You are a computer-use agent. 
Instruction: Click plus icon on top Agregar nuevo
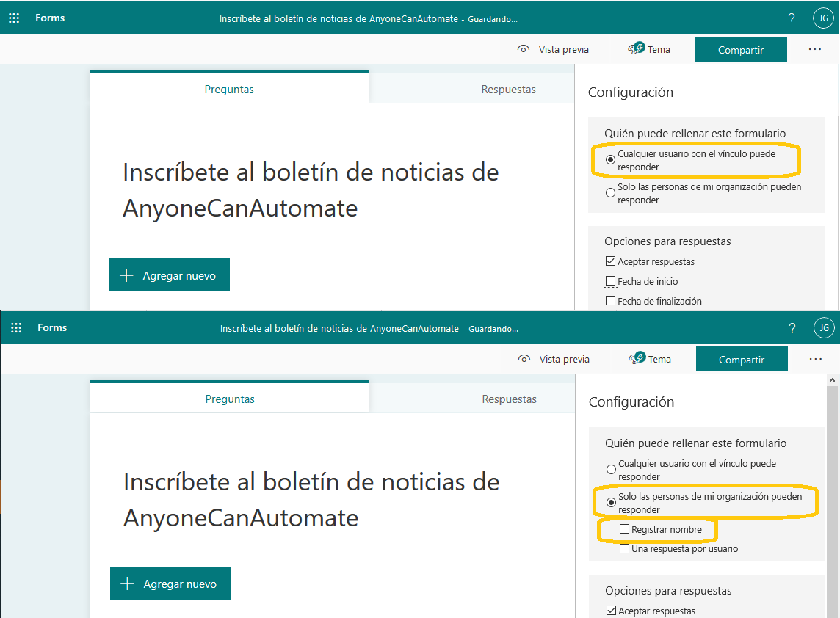click(x=126, y=275)
